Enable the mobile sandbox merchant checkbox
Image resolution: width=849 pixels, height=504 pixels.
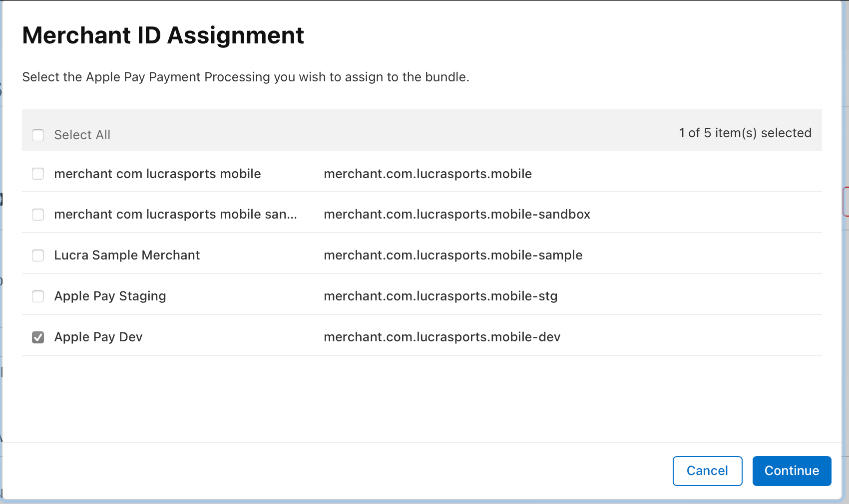coord(38,215)
